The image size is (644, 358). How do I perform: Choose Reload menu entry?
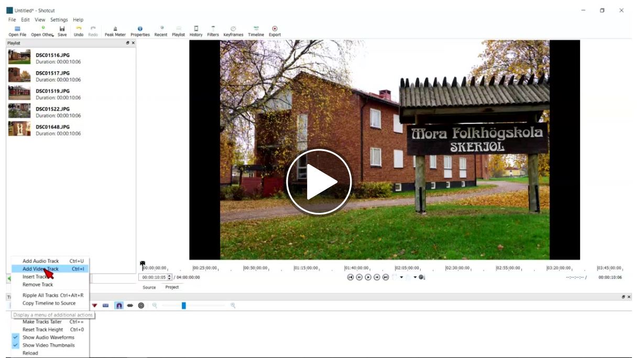click(50, 353)
